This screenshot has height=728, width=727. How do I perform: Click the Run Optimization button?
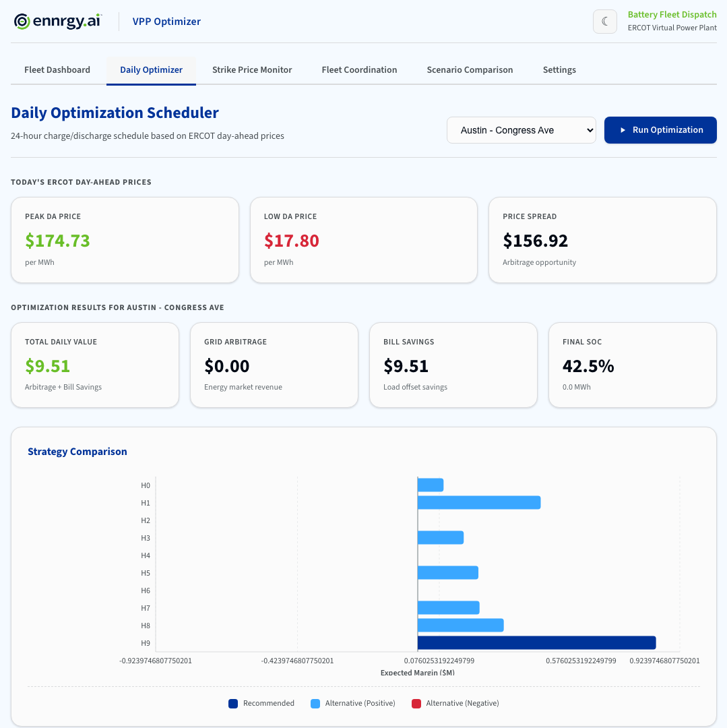pyautogui.click(x=660, y=129)
